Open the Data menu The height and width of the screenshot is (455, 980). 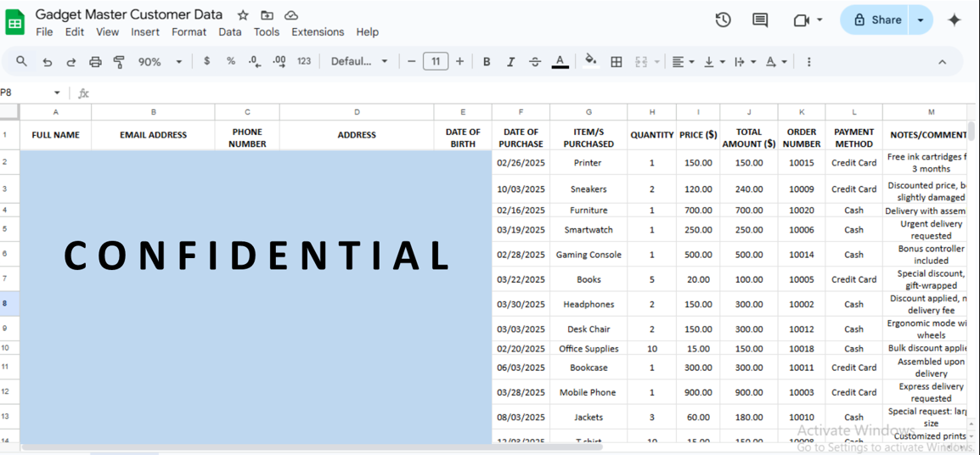coord(230,32)
